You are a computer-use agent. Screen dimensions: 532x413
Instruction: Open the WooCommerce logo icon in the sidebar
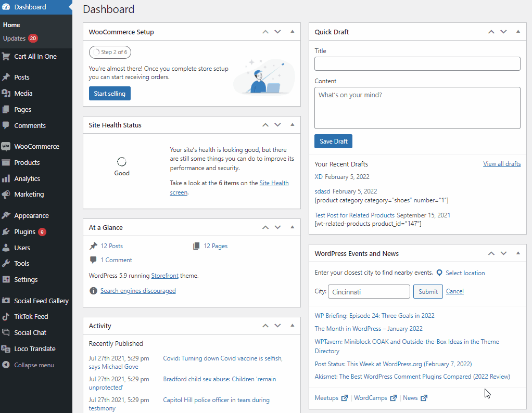coord(6,147)
